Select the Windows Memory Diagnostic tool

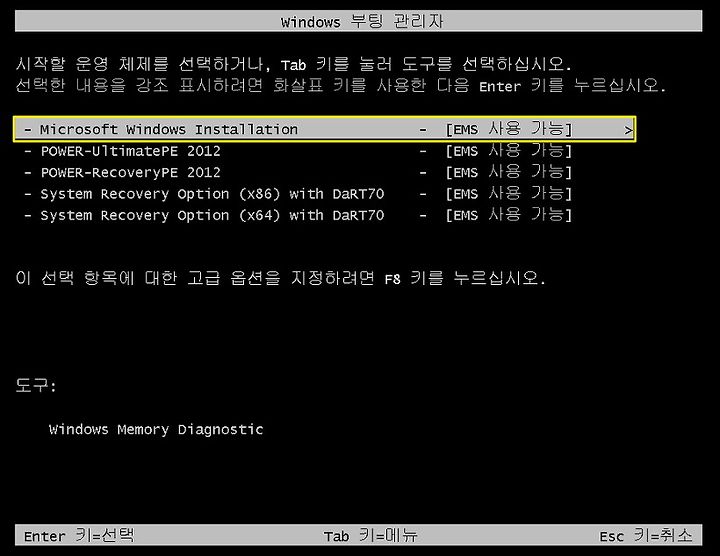(156, 430)
